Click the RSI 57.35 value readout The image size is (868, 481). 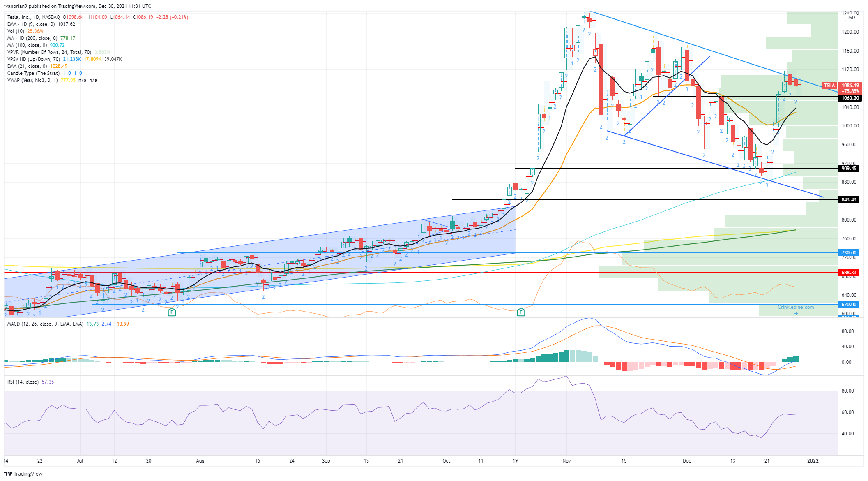48,382
